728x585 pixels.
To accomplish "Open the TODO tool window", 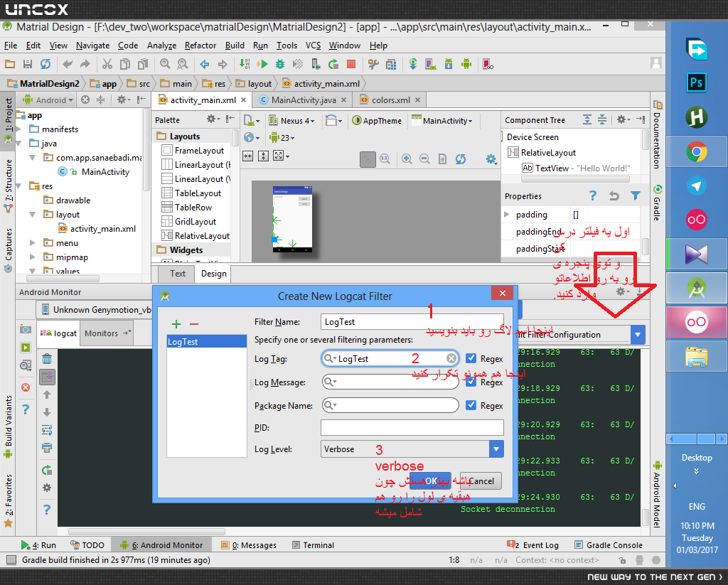I will pyautogui.click(x=87, y=545).
